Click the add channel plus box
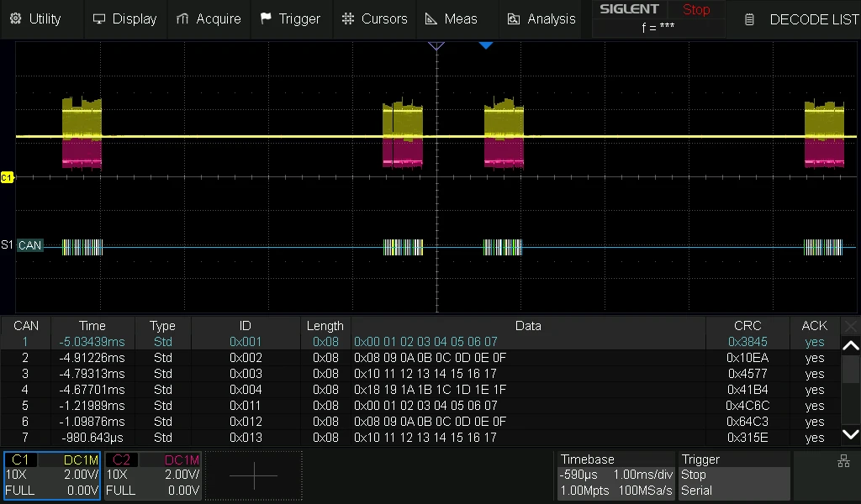Screen dimensions: 861x504 click(254, 475)
